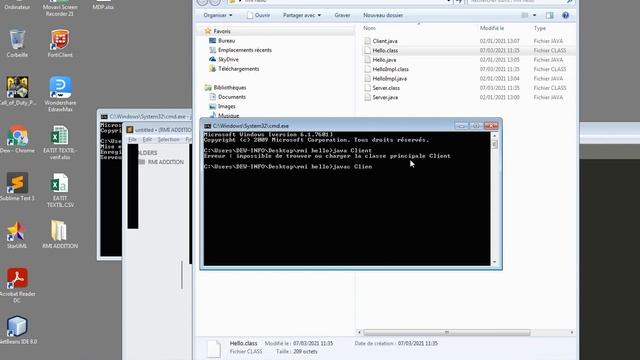
Task: Open the Movavi Screen Recorder 21 shortcut
Action: point(60,8)
